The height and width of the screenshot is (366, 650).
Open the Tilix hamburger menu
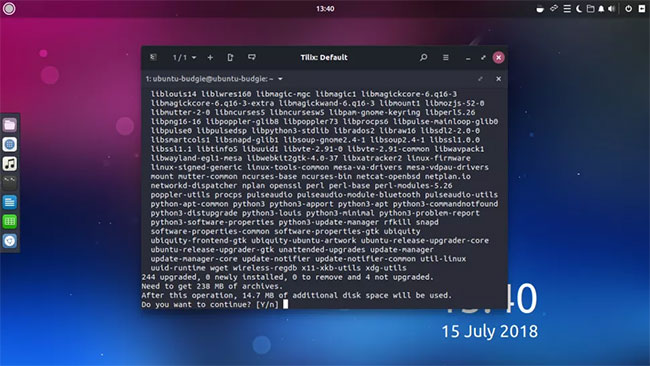[x=446, y=57]
